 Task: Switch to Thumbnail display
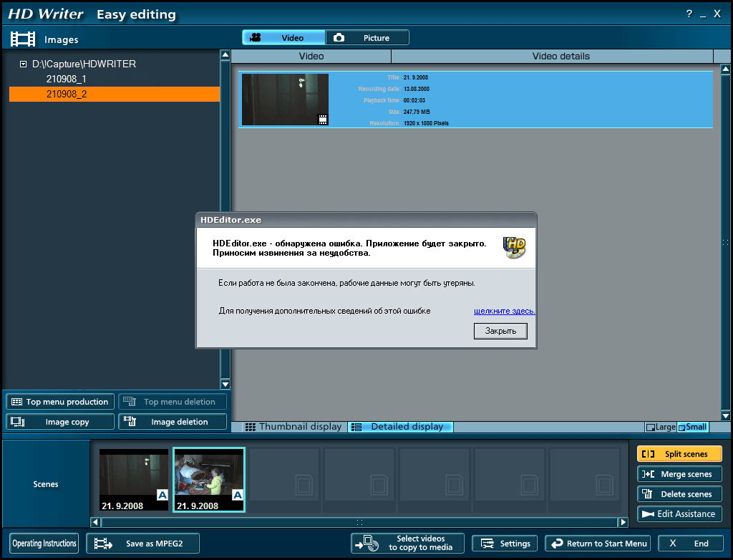[294, 427]
